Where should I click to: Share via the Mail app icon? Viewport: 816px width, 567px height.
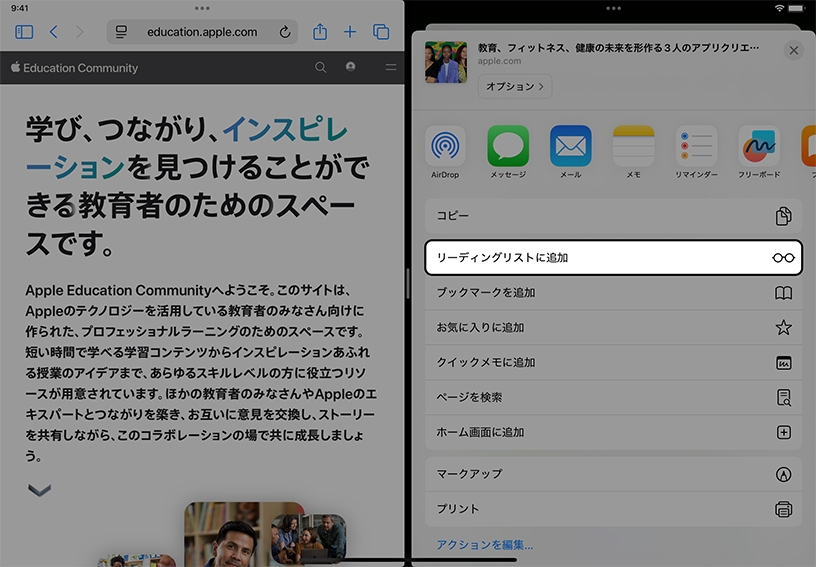(x=570, y=146)
